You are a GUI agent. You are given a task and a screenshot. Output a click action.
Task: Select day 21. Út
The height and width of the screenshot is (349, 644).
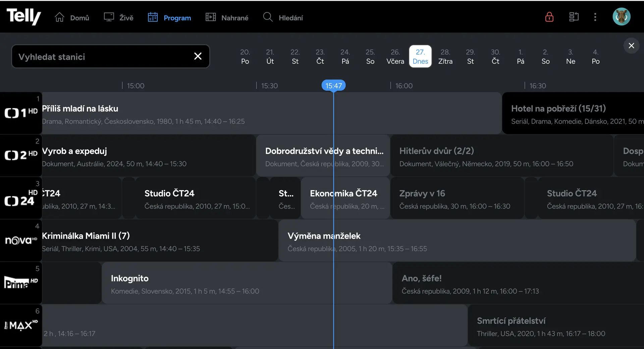270,56
